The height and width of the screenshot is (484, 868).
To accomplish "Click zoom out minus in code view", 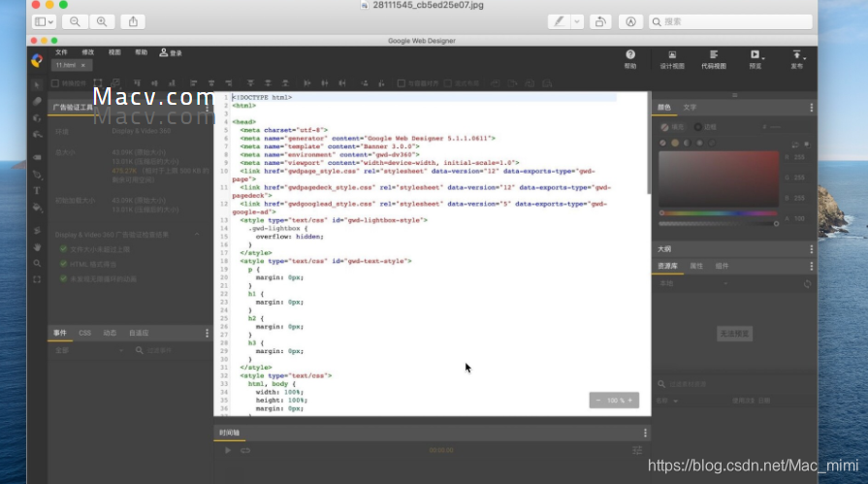I will click(x=597, y=401).
